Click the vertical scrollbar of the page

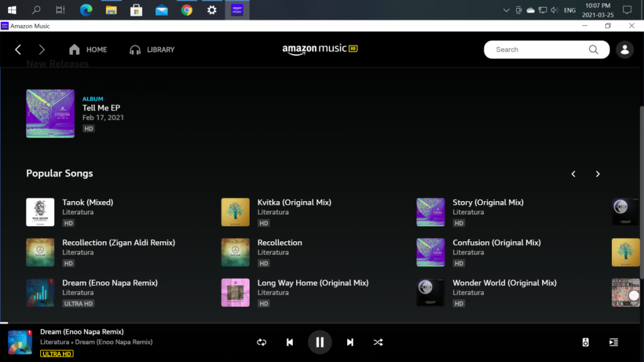(641, 192)
